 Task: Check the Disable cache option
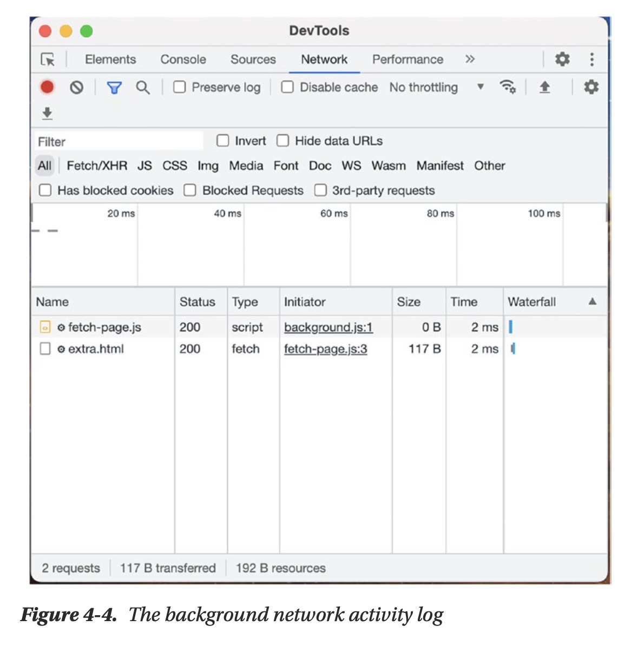coord(288,87)
